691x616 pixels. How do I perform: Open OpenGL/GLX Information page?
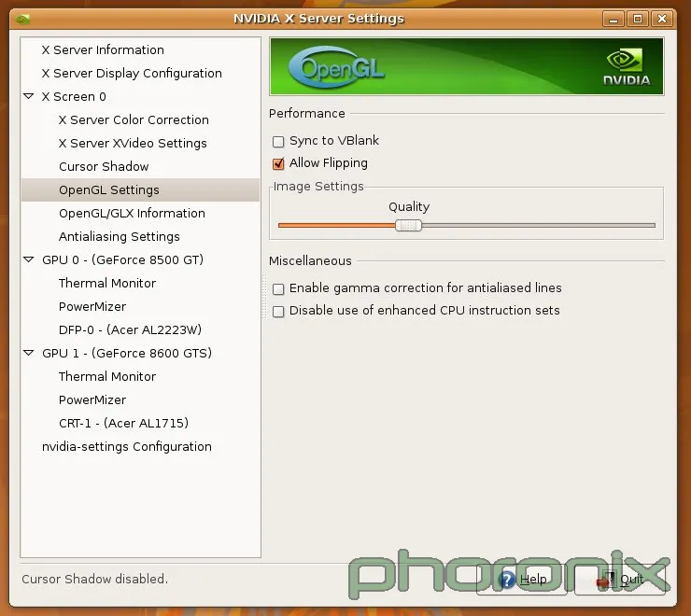[x=132, y=214]
